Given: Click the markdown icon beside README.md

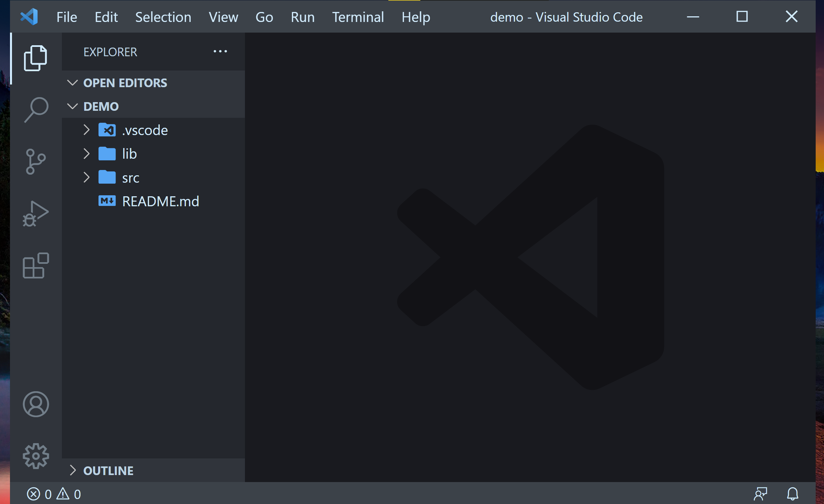Looking at the screenshot, I should coord(107,201).
